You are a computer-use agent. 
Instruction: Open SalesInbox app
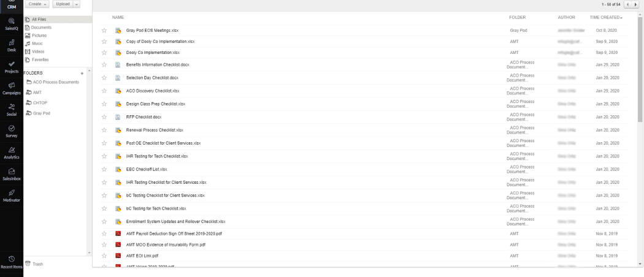pyautogui.click(x=12, y=175)
